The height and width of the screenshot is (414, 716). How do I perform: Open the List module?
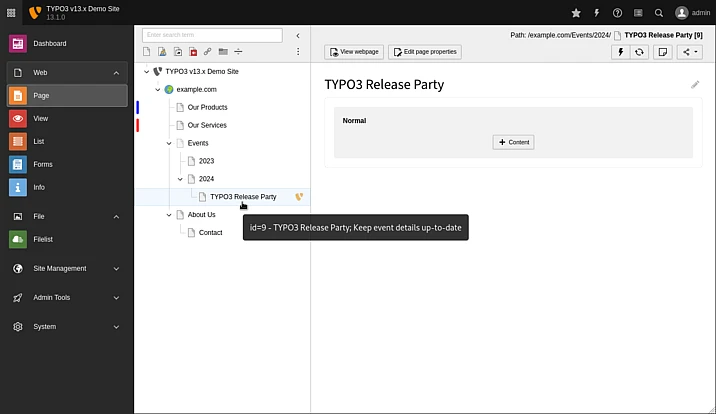point(39,141)
